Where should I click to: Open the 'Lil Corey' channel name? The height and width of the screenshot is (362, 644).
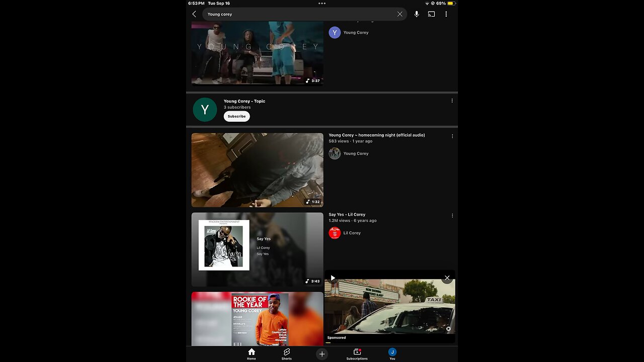352,233
